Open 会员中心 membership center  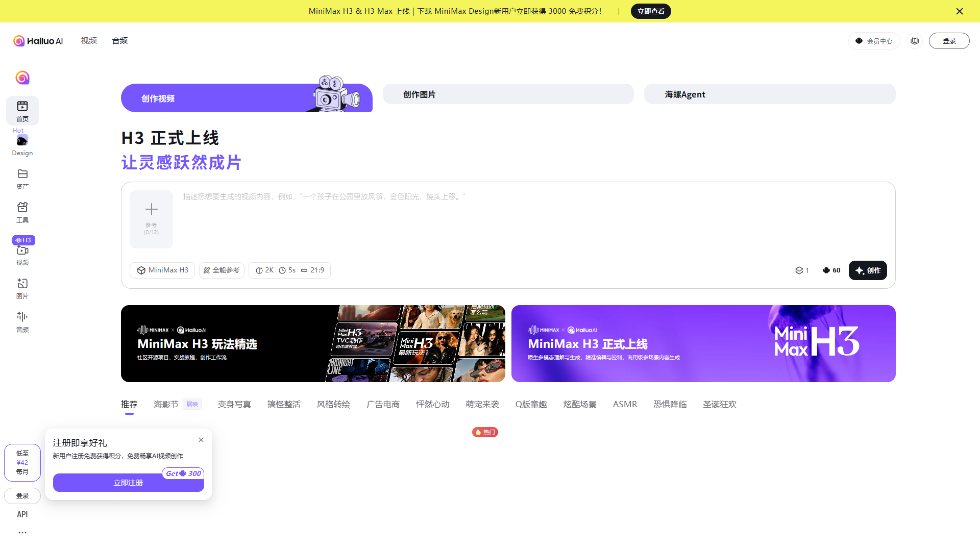(x=874, y=41)
